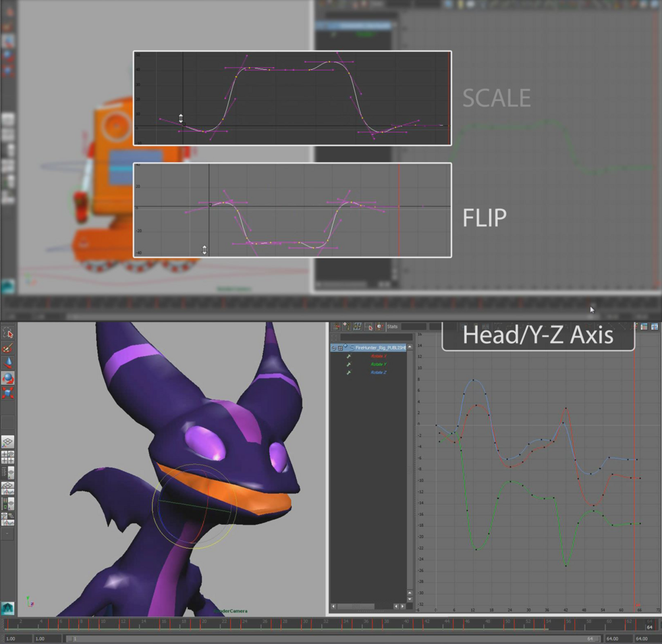The height and width of the screenshot is (644, 662).
Task: Select the Lasso Select tool
Action: coord(8,333)
